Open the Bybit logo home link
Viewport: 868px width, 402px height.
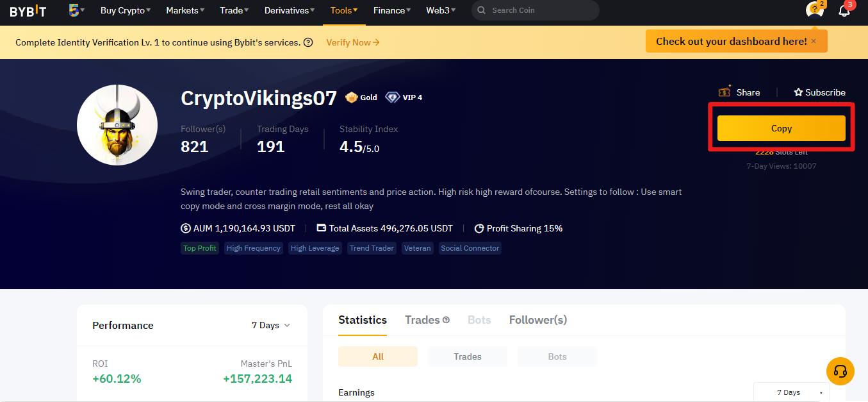28,11
